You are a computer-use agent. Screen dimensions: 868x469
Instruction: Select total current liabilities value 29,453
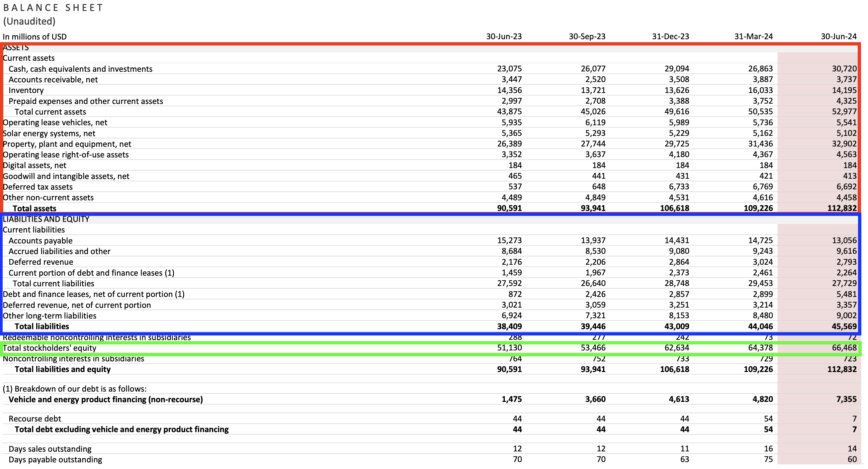click(x=760, y=283)
